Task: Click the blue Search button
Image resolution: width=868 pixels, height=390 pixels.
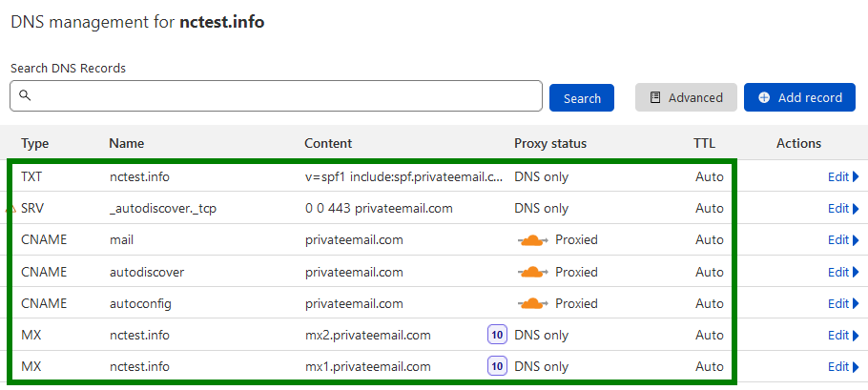Action: (x=582, y=98)
